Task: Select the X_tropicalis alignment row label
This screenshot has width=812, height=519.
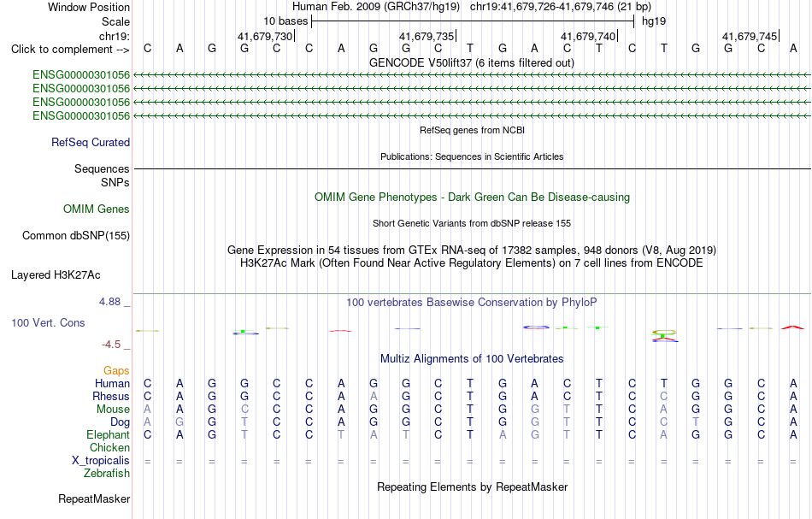Action: click(101, 461)
